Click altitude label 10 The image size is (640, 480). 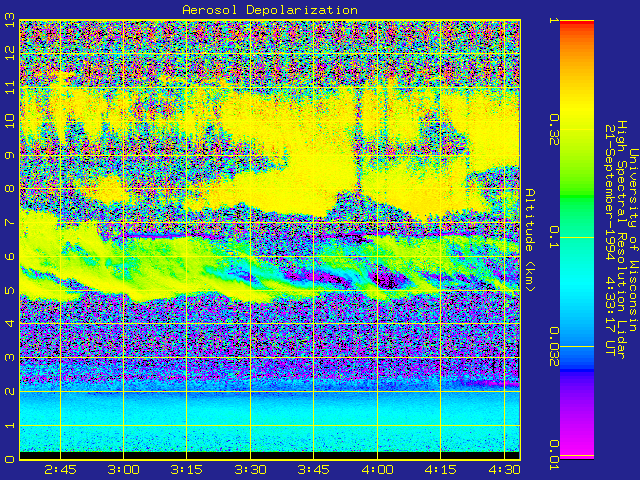(10, 121)
